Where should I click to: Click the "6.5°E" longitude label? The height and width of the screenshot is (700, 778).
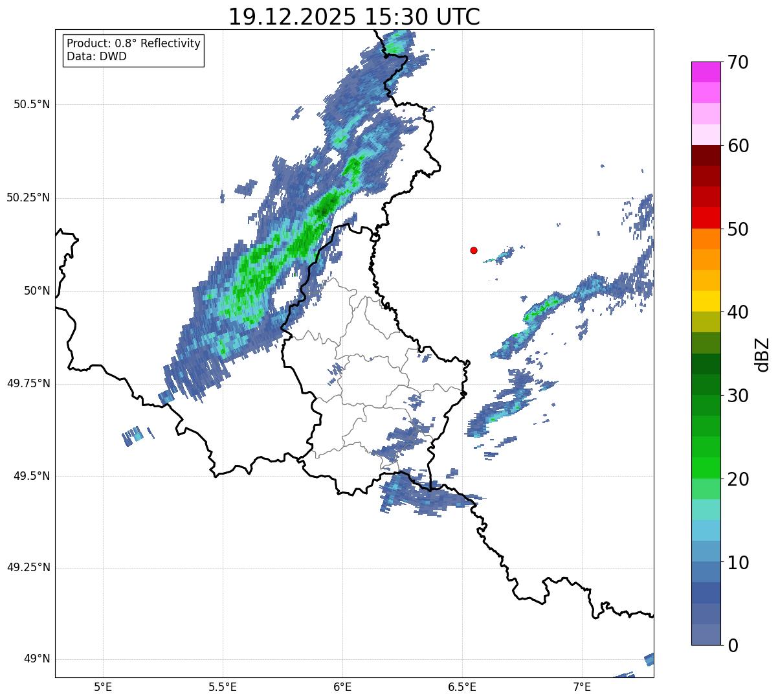[x=462, y=687]
